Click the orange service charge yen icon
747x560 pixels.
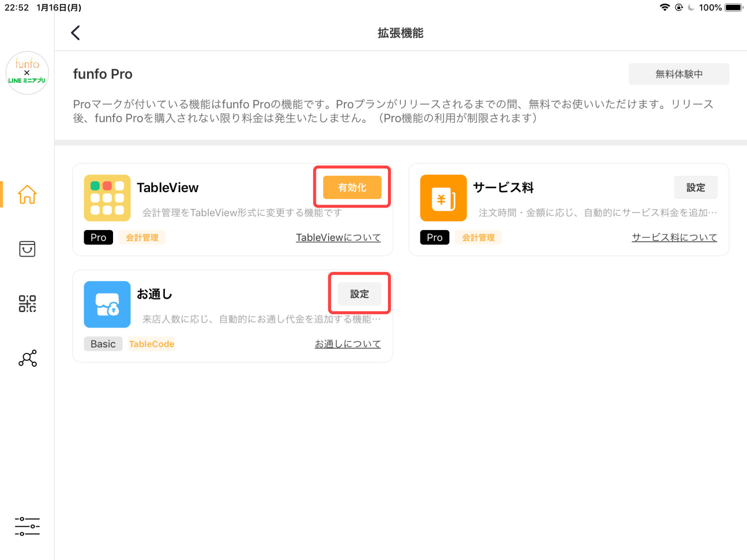[443, 198]
